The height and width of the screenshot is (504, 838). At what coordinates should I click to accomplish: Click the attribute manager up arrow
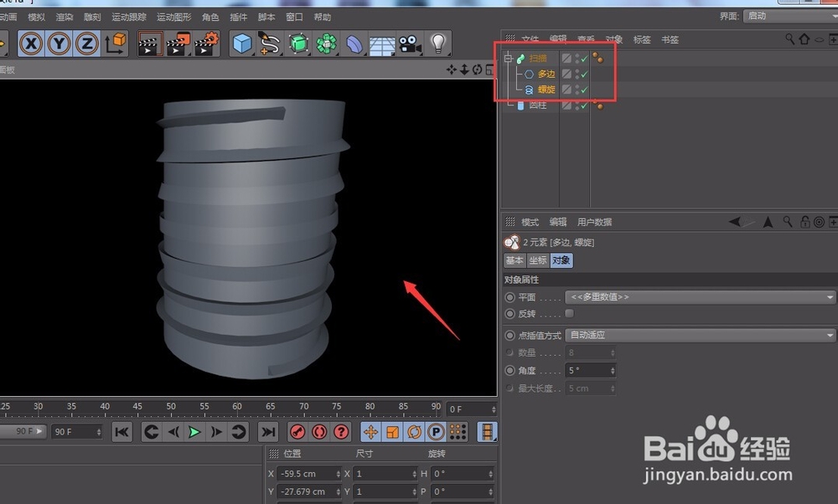[768, 222]
